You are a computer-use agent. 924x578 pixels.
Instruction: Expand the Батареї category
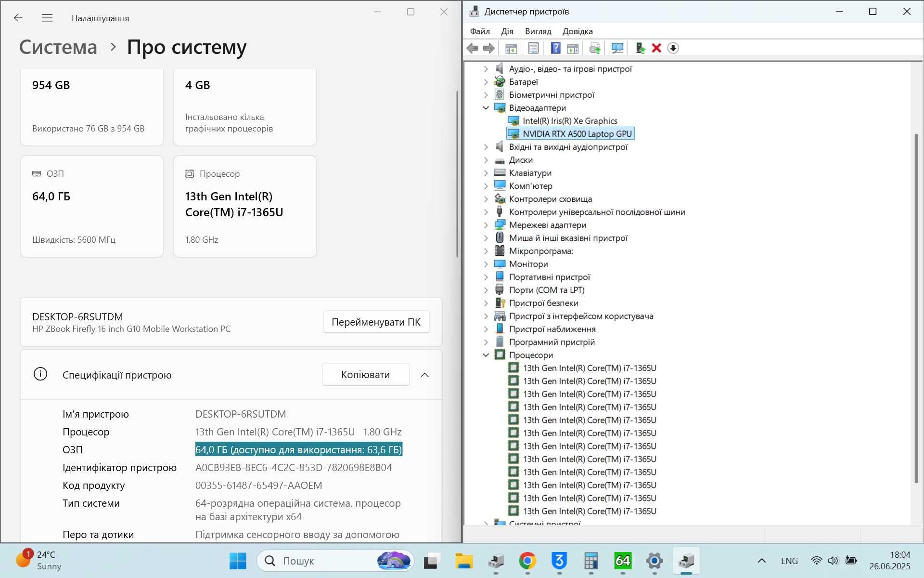[x=486, y=82]
